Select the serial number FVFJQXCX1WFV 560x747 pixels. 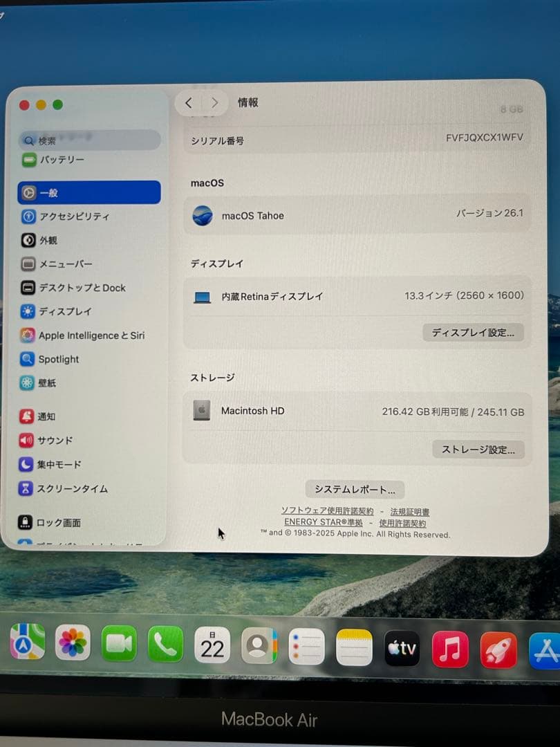tap(484, 138)
